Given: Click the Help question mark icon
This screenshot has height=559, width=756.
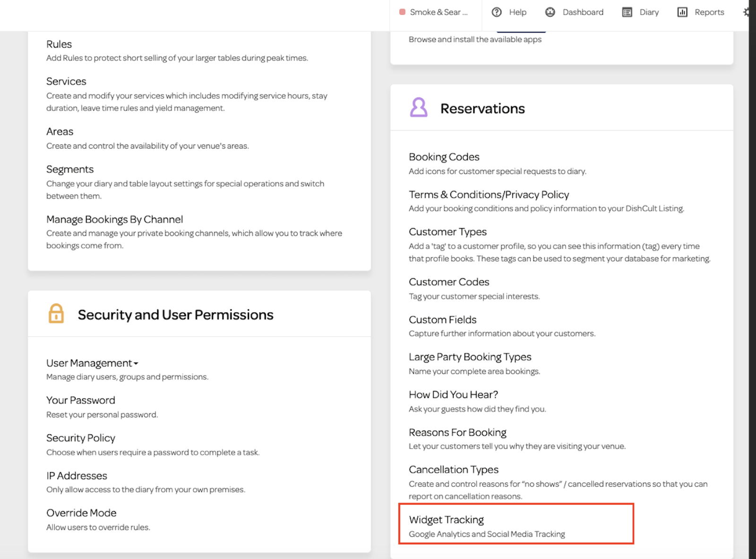Looking at the screenshot, I should [497, 12].
